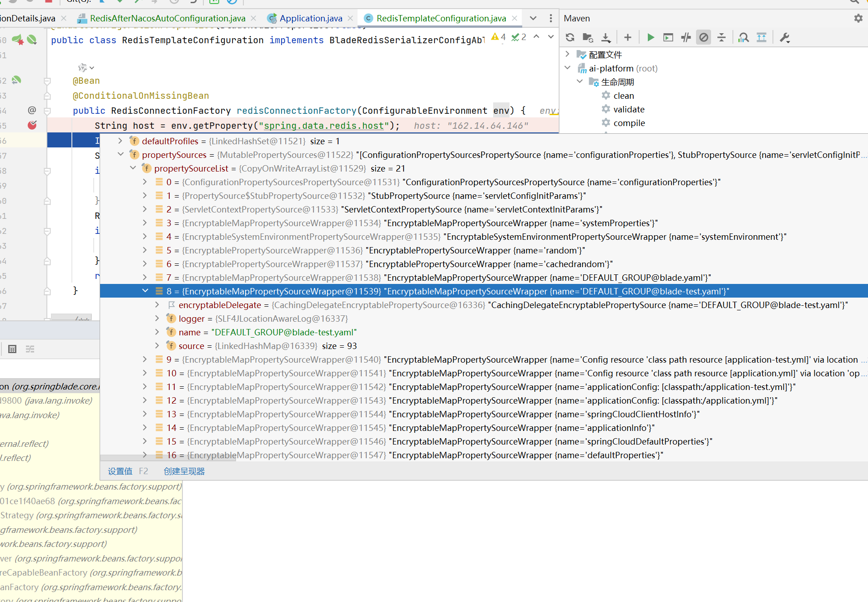
Task: Expand defaultProfiles variable
Action: (120, 141)
